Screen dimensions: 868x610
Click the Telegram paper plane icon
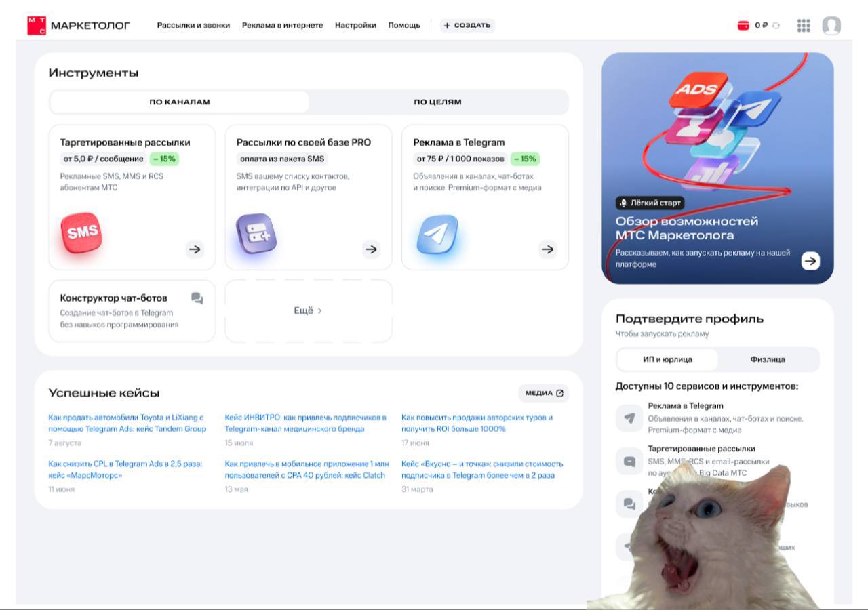(x=437, y=235)
